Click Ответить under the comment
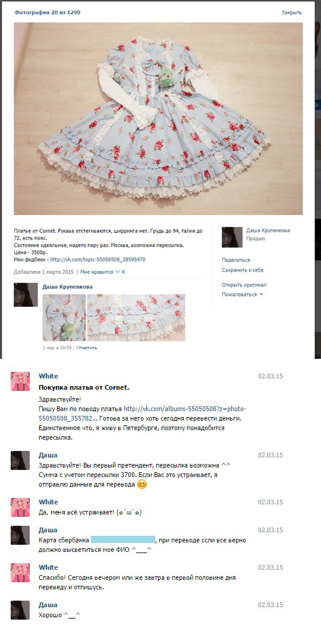 tap(87, 348)
